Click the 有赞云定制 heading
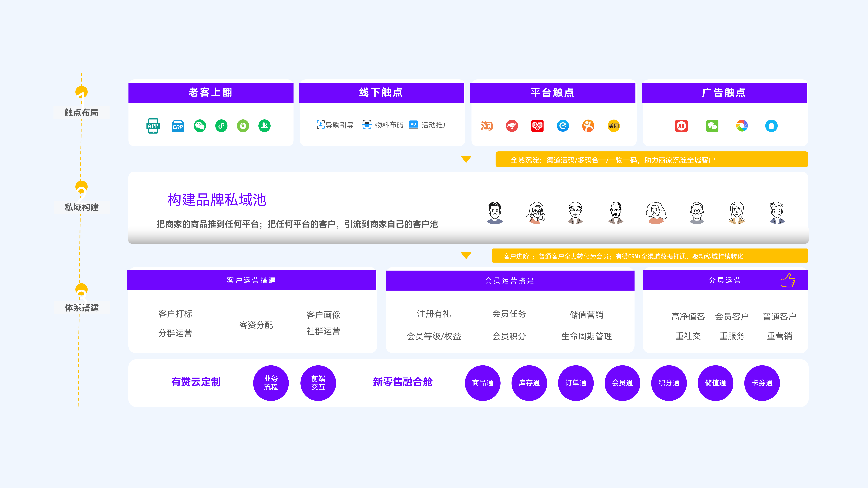Screen dimensions: 868x488 [196, 382]
